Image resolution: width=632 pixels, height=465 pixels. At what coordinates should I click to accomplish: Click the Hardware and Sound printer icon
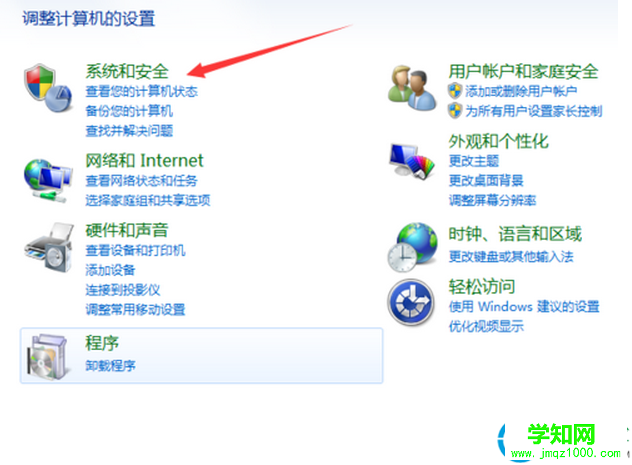pyautogui.click(x=49, y=247)
